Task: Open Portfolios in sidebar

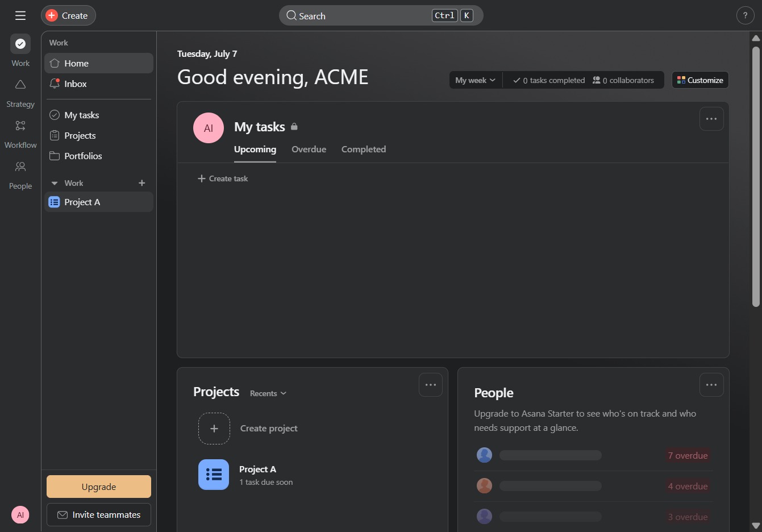Action: click(99, 156)
